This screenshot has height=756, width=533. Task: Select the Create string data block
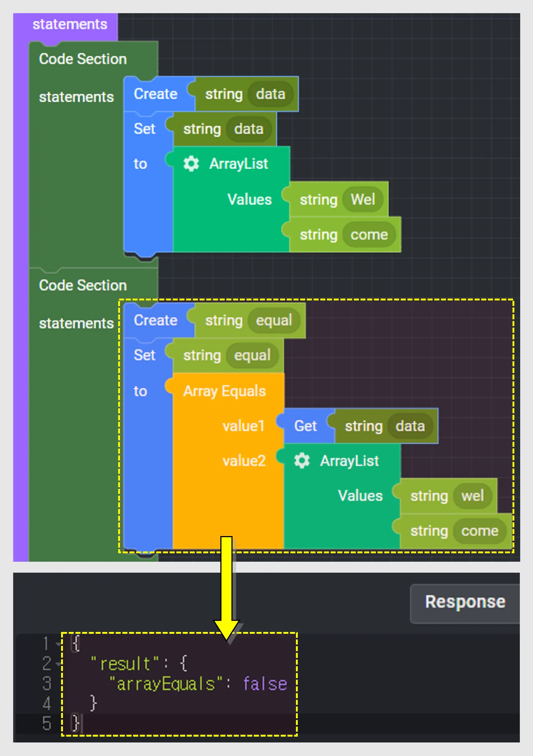(155, 94)
